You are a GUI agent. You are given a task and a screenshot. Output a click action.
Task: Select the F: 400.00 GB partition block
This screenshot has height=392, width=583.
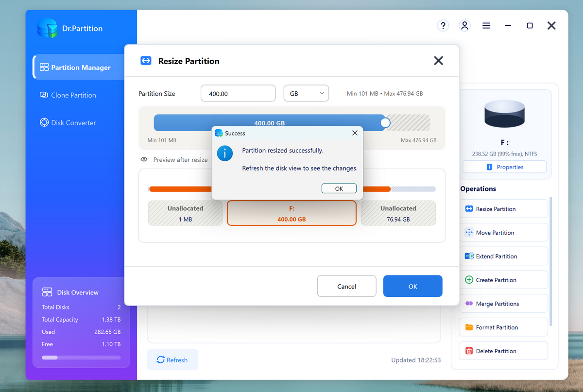[x=291, y=213]
